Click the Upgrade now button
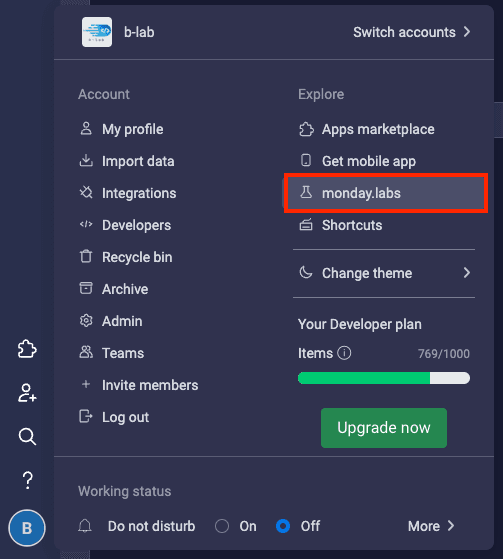The image size is (503, 559). pos(384,428)
